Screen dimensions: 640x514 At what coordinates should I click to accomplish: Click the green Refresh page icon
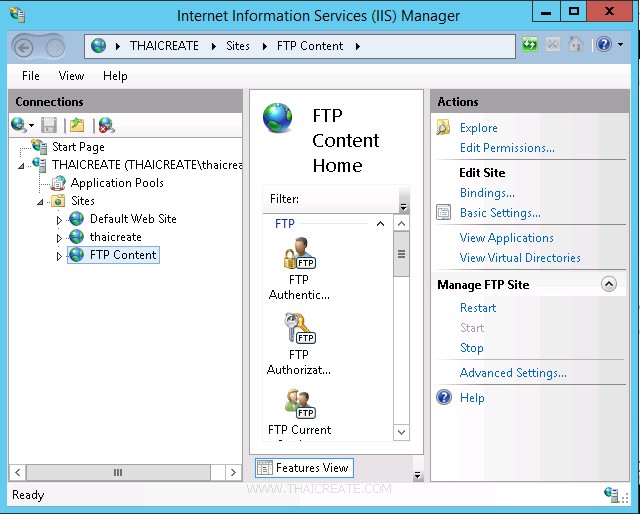tap(530, 44)
